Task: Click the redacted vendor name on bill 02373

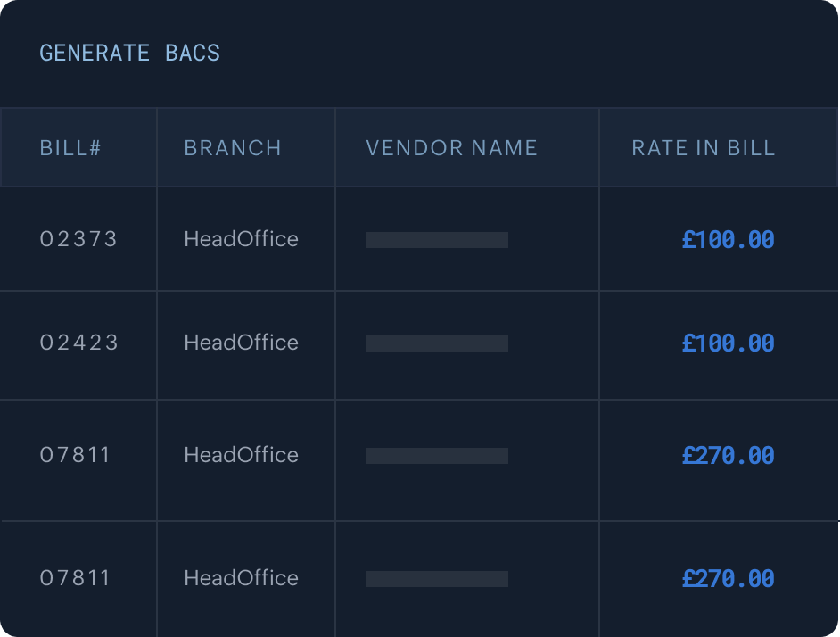Action: tap(436, 239)
